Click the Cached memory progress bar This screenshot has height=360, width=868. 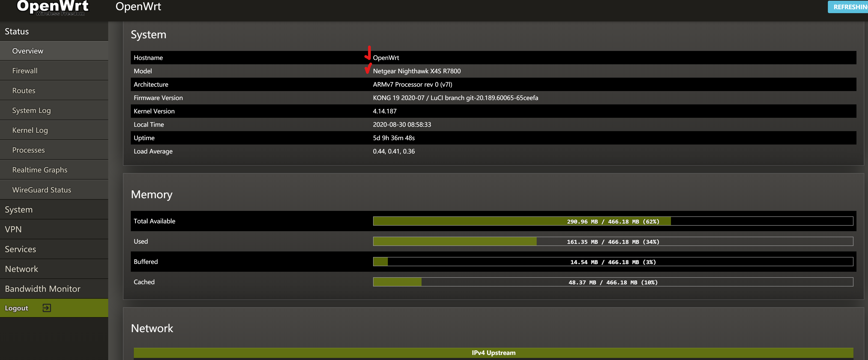(613, 282)
